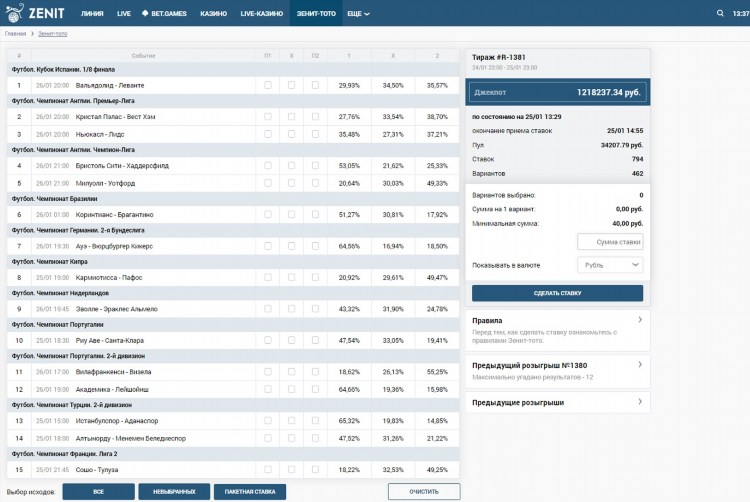
Task: Check П1 for Ауэ - Вюрцбургер Киккерс
Action: 268,246
